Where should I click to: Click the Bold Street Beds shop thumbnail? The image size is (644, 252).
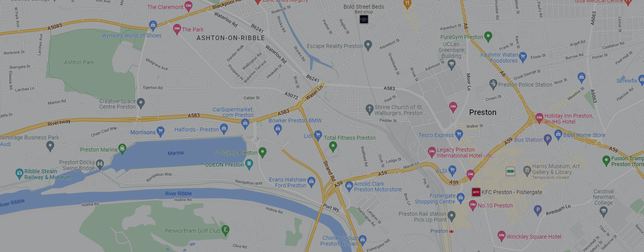(364, 19)
